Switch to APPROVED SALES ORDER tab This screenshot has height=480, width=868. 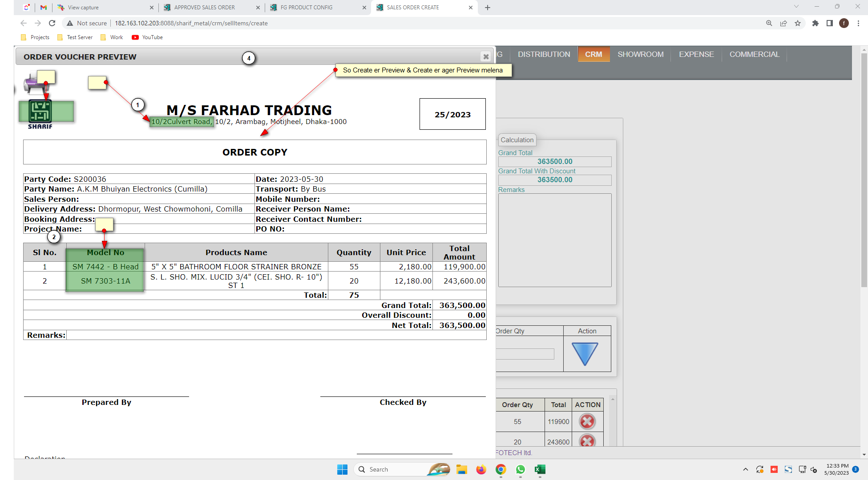tap(205, 8)
